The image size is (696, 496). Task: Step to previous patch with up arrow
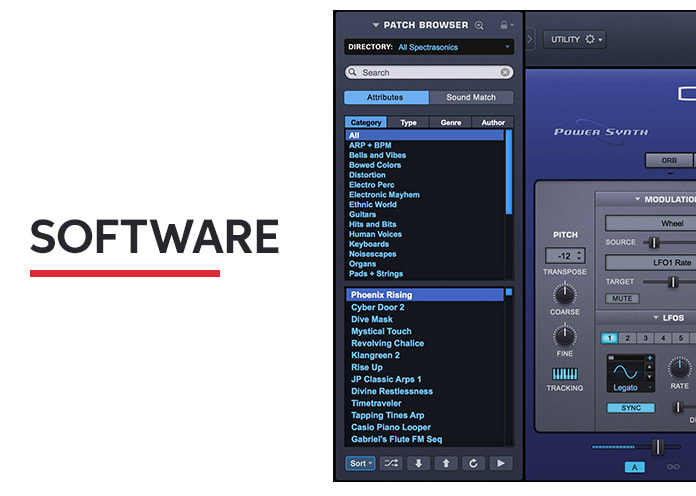(x=446, y=463)
